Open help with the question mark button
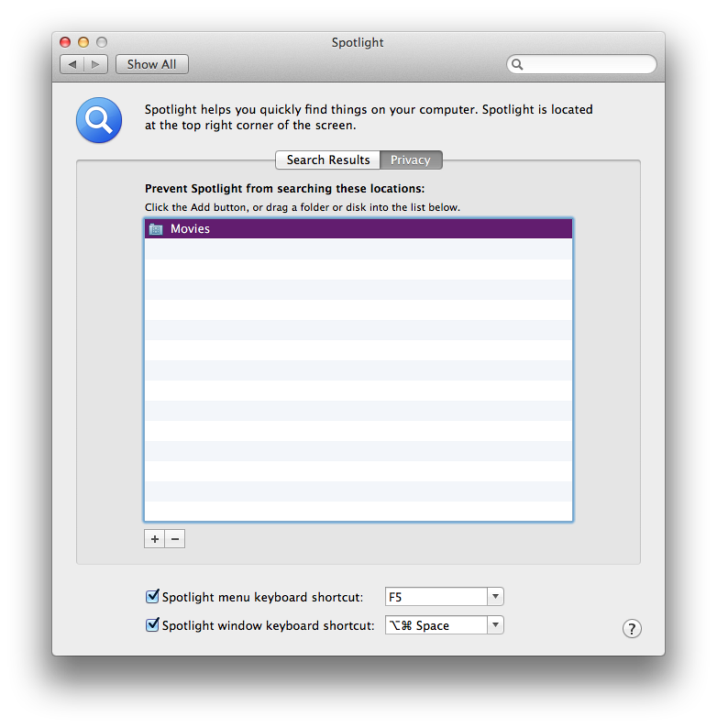717x728 pixels. [632, 629]
